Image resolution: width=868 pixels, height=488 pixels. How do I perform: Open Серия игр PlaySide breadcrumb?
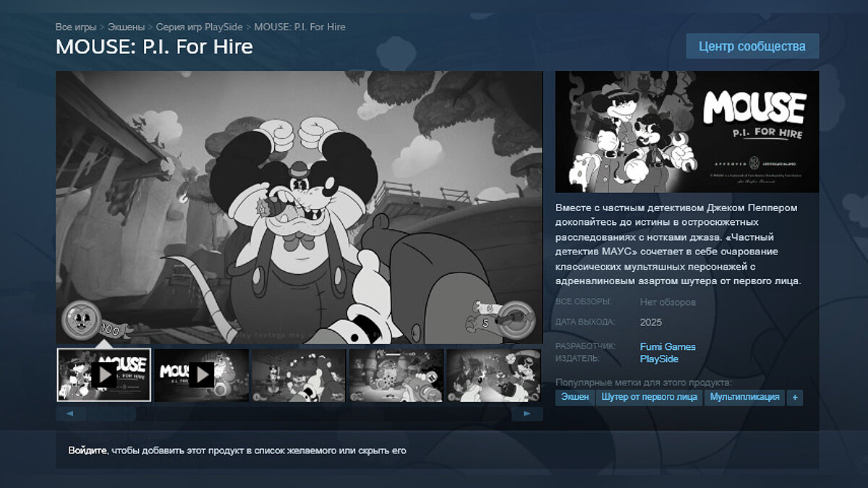click(199, 27)
